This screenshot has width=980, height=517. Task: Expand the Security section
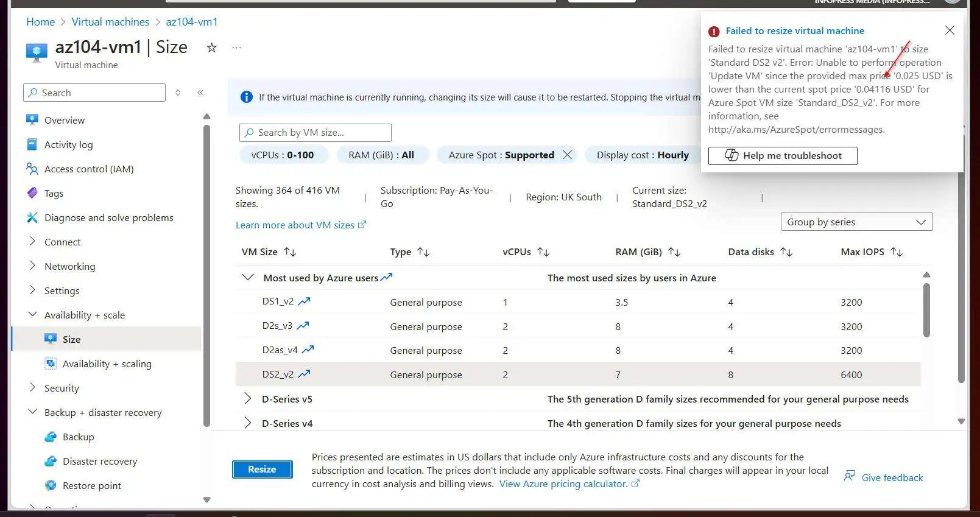32,388
